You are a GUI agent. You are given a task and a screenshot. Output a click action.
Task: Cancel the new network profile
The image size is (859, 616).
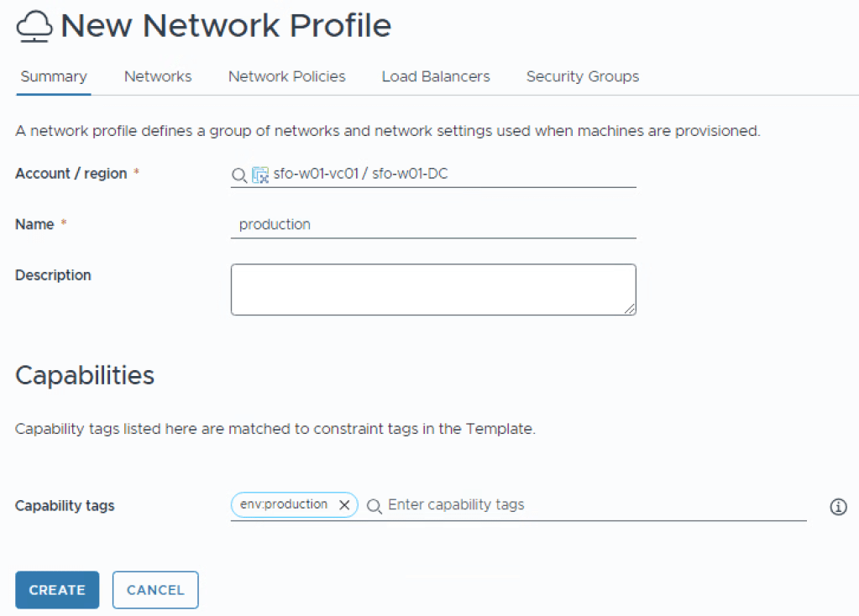coord(155,590)
